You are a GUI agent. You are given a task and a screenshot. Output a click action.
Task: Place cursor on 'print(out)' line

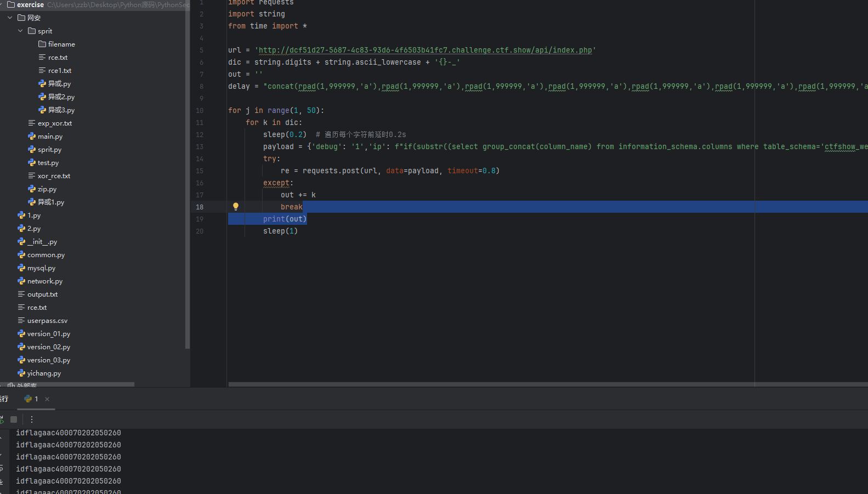[x=285, y=219]
